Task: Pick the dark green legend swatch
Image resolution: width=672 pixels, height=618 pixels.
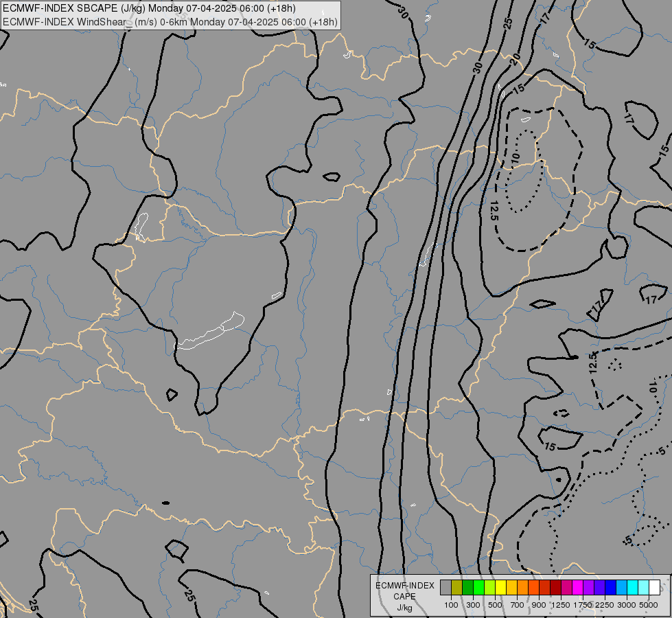Action: tap(467, 587)
